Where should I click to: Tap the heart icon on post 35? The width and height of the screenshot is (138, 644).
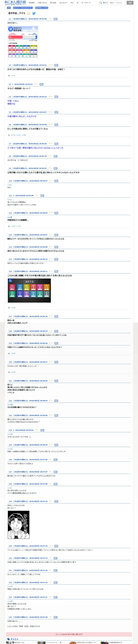point(50,617)
